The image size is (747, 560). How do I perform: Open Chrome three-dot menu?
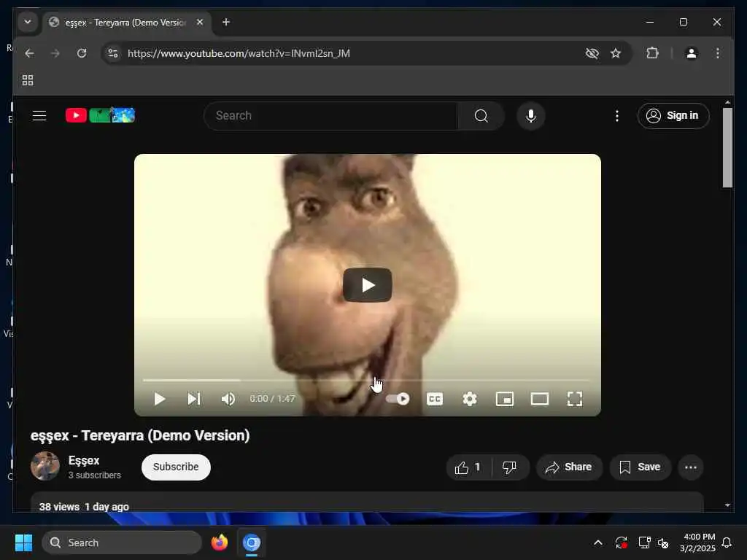tap(718, 53)
